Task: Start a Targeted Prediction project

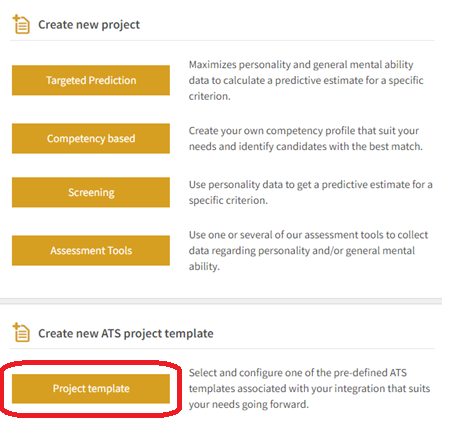Action: [91, 80]
